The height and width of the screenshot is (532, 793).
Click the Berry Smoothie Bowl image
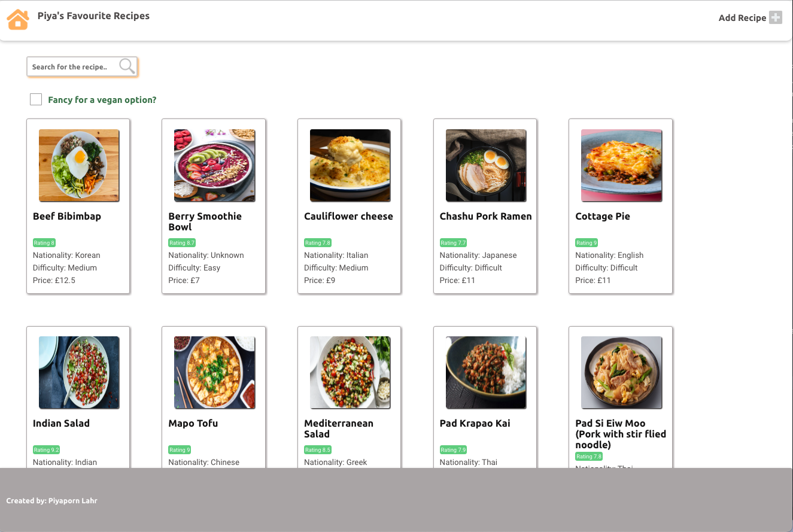214,165
